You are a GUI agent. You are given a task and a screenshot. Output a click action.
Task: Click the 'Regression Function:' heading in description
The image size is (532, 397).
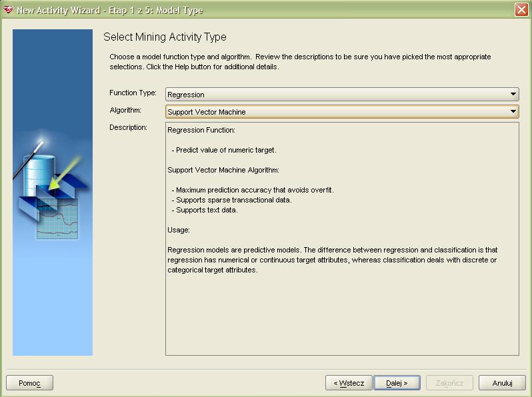point(201,130)
